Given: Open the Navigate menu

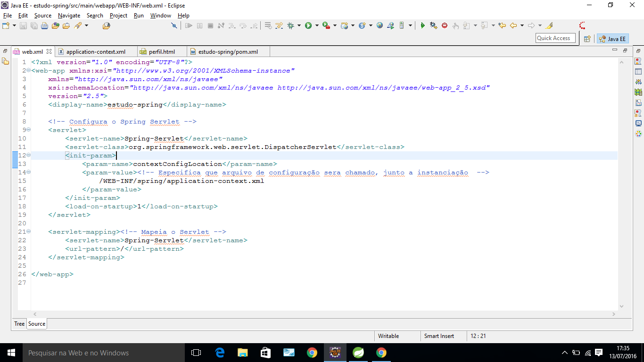Looking at the screenshot, I should pos(69,16).
